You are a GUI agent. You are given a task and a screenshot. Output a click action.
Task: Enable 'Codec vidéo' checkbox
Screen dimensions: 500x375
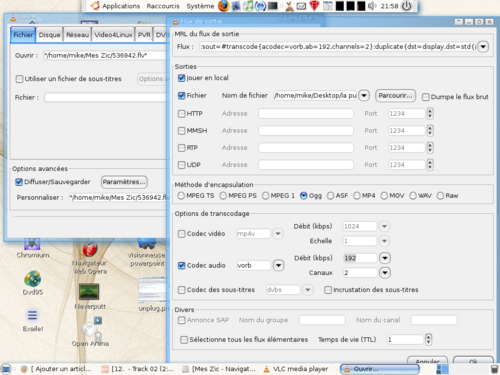tap(181, 234)
